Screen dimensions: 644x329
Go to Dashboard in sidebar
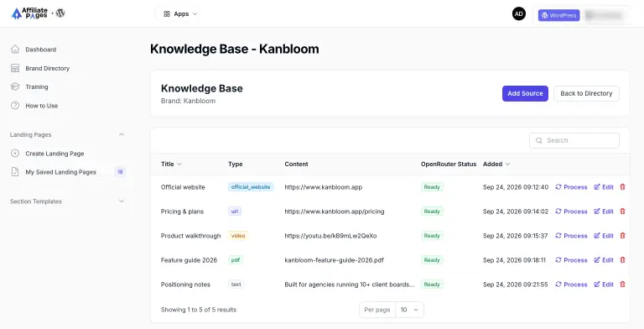(40, 50)
